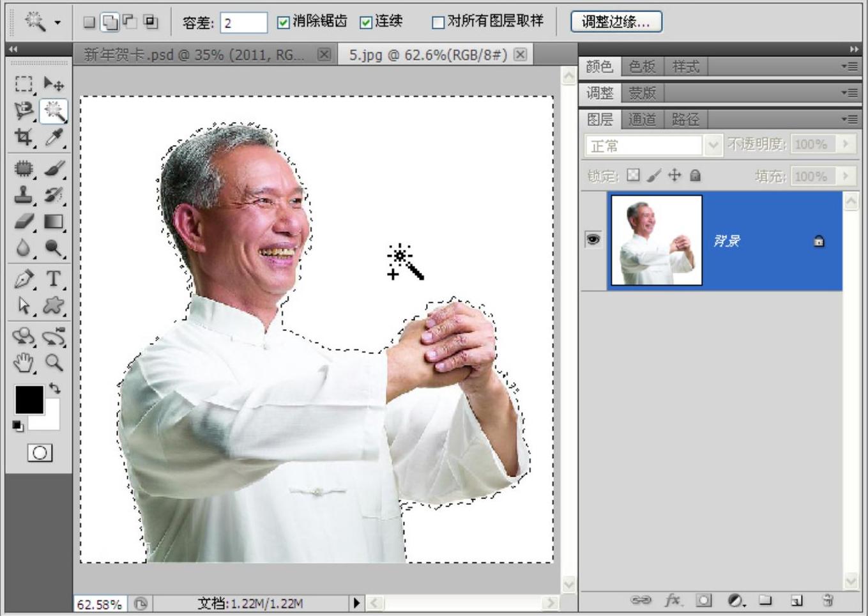Select the Pen tool
868x616 pixels.
tap(24, 279)
